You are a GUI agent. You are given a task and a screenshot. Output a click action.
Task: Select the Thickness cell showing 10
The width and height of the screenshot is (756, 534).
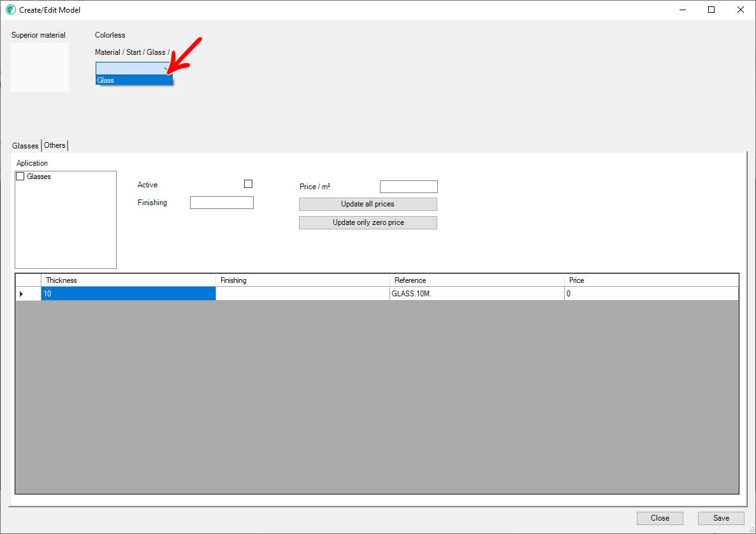coord(128,294)
